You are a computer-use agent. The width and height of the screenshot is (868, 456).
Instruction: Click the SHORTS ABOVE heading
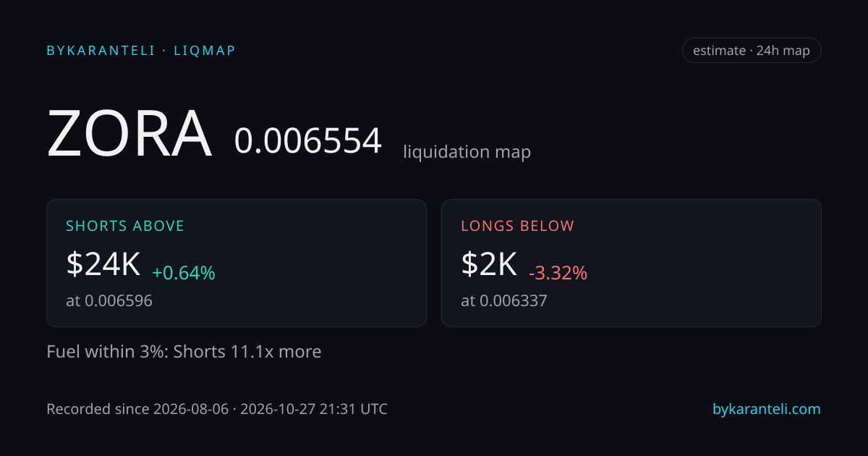[x=125, y=226]
